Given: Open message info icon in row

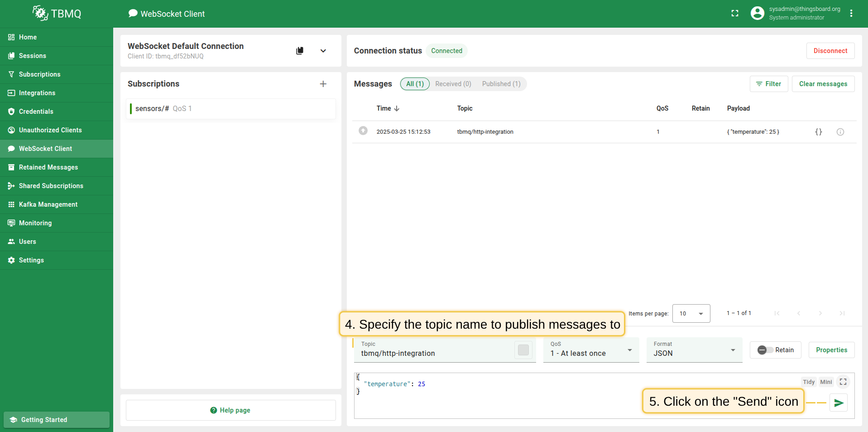Looking at the screenshot, I should click(x=840, y=132).
